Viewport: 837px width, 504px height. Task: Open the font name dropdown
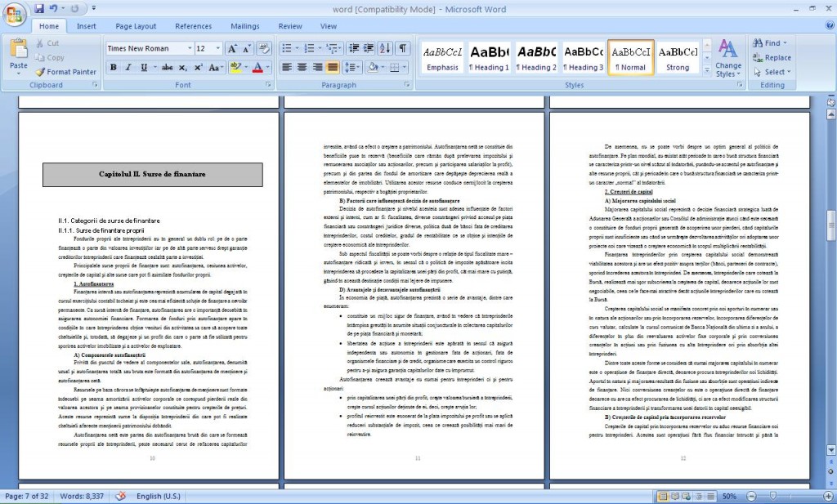[x=190, y=49]
